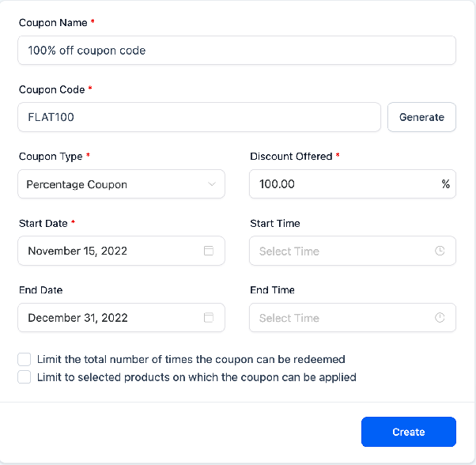Open the Coupon Type dropdown chevron
476x465 pixels.
point(212,184)
